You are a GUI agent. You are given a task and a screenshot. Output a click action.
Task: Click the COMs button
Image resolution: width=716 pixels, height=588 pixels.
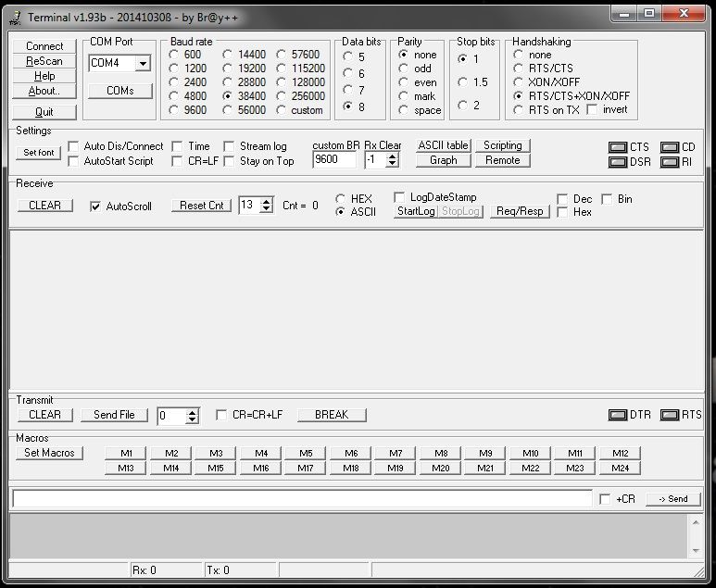tap(120, 91)
